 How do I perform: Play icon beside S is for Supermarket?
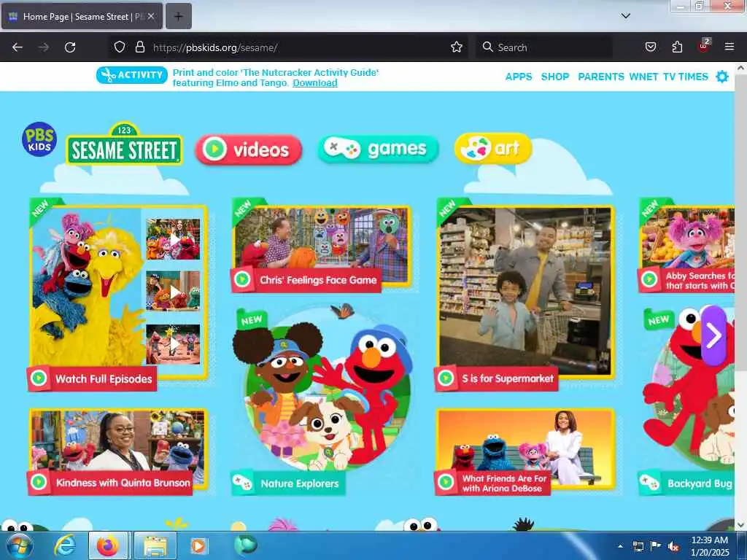446,378
